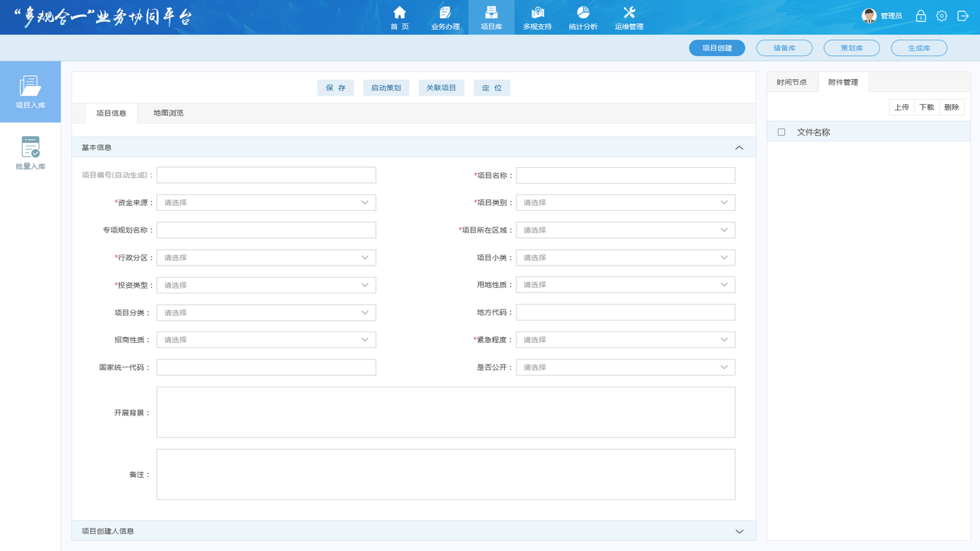Screen dimensions: 980x551
Task: Switch to 项目信息 tab
Action: tap(111, 113)
